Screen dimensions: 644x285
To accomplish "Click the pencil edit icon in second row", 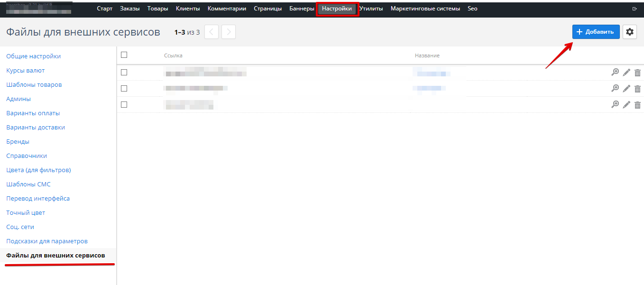I will coord(626,89).
